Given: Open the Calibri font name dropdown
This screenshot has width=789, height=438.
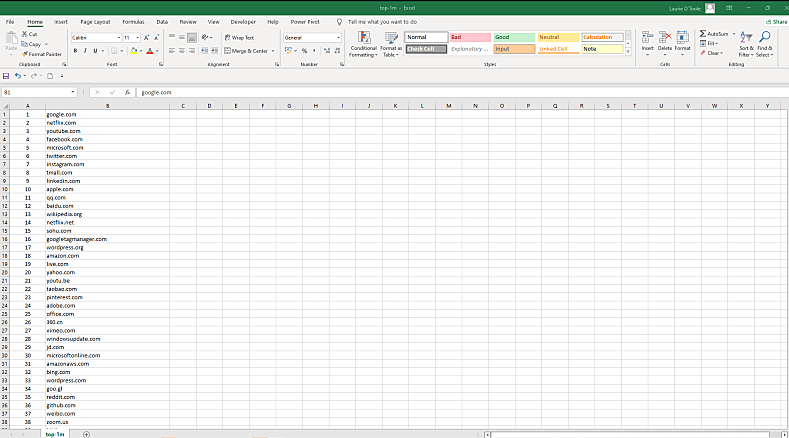Looking at the screenshot, I should tap(119, 38).
